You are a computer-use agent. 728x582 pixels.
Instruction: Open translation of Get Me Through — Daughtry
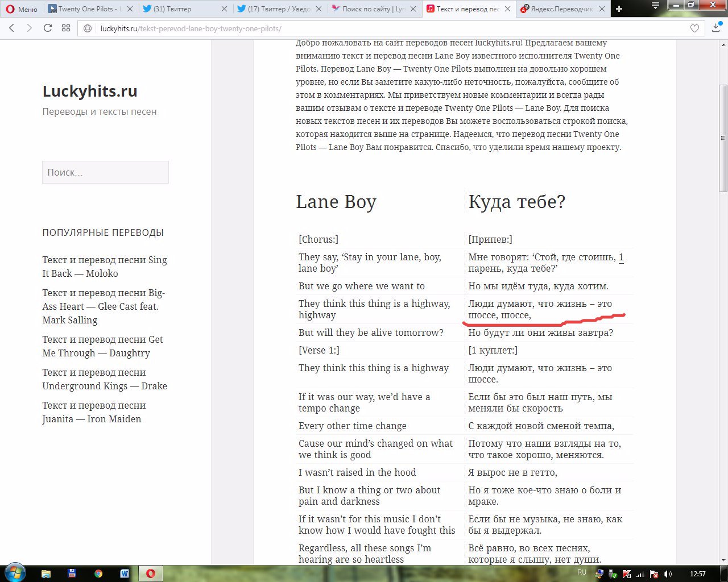[102, 346]
